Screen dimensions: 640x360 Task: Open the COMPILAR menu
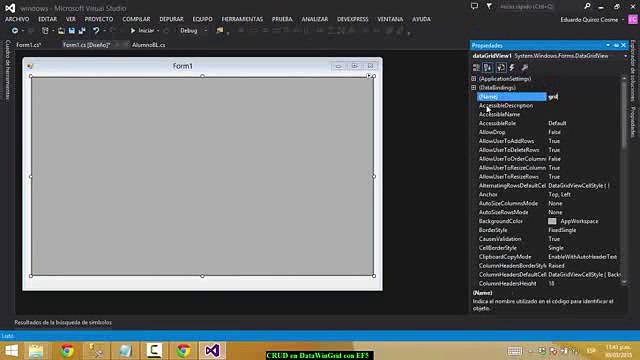pos(136,19)
